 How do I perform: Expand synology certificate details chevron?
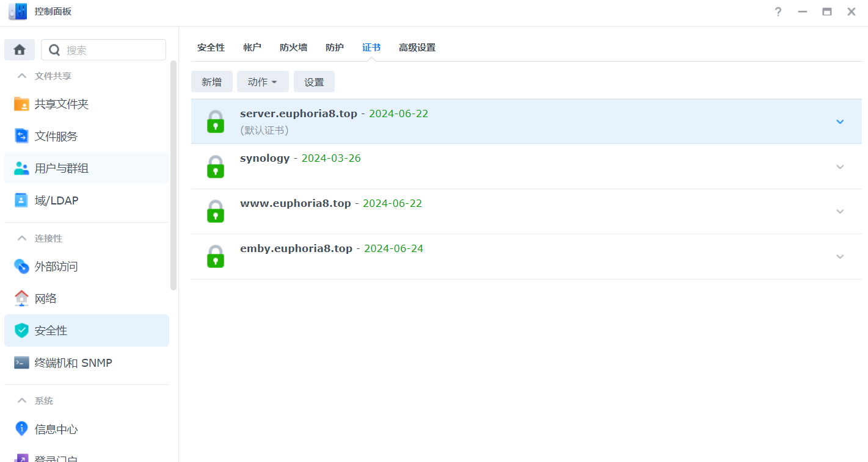[x=840, y=167]
